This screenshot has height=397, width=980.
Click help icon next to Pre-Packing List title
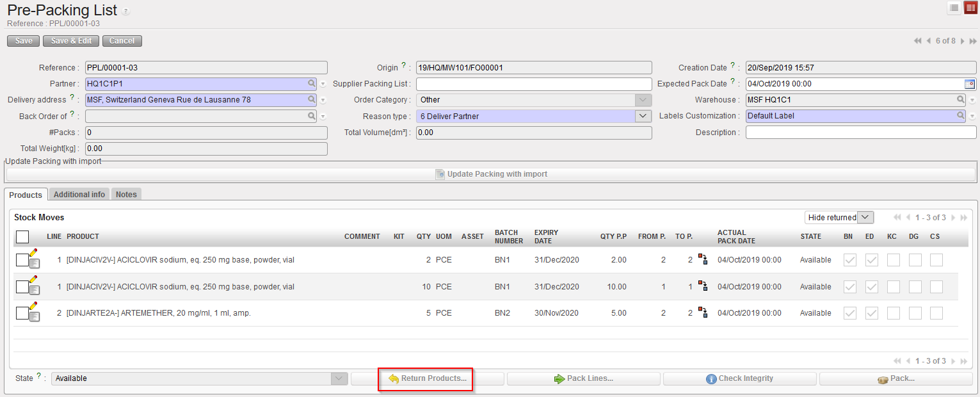[x=125, y=12]
